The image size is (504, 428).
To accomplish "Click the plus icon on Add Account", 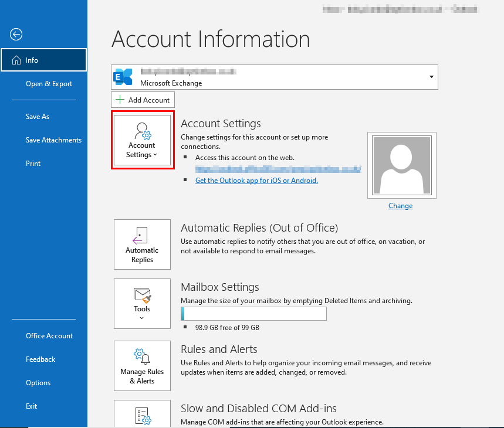I will point(120,100).
